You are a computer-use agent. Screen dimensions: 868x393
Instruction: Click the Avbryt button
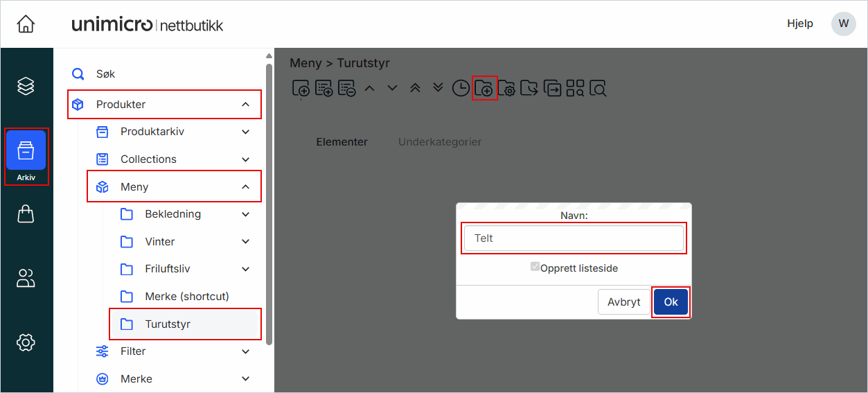(623, 302)
